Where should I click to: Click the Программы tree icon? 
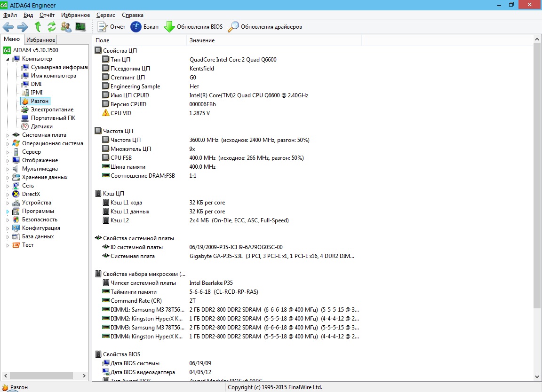tap(16, 211)
